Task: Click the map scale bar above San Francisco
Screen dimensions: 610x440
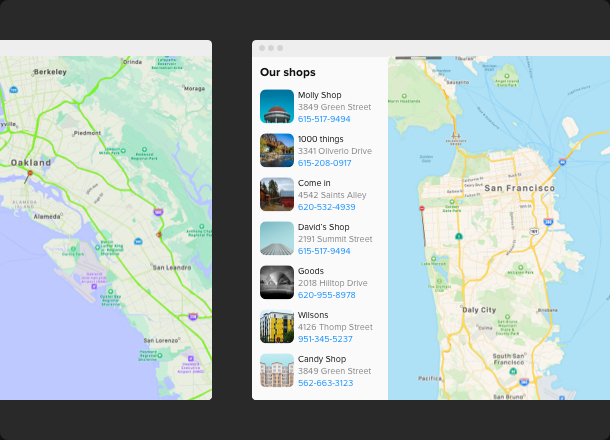Action: tap(418, 58)
